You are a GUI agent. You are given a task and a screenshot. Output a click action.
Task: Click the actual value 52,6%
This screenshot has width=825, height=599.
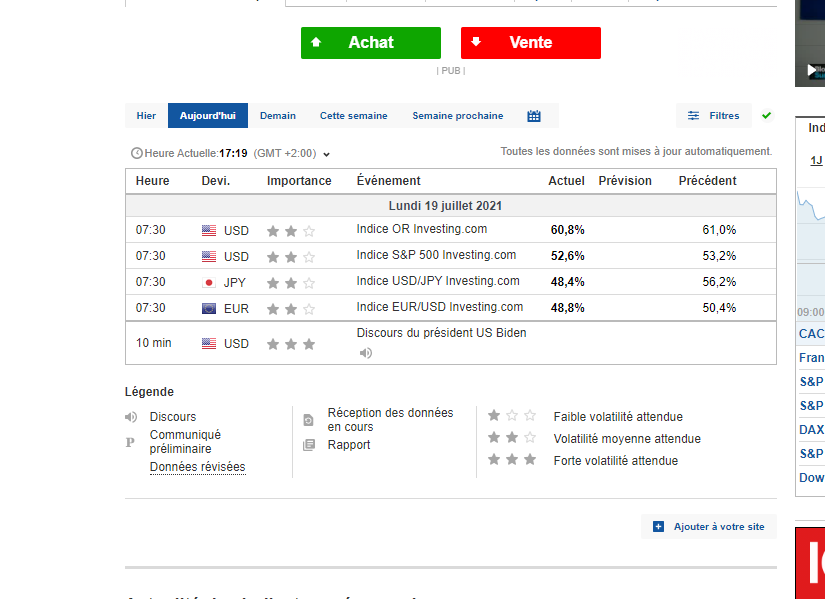point(568,256)
